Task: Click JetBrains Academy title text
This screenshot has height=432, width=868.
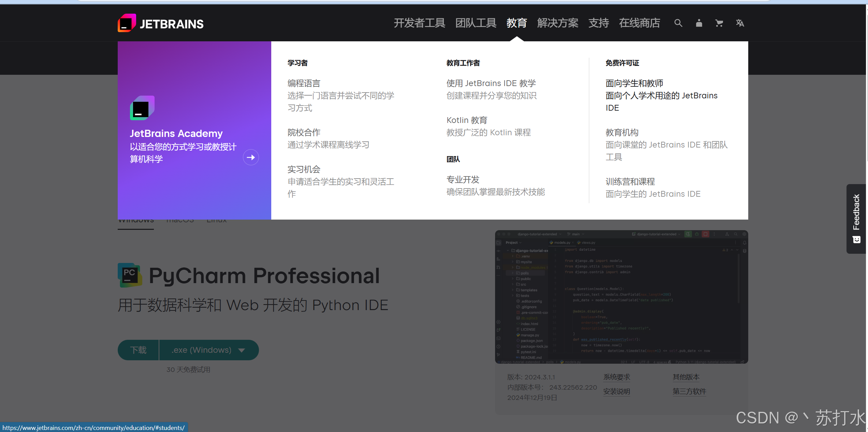Action: click(176, 134)
